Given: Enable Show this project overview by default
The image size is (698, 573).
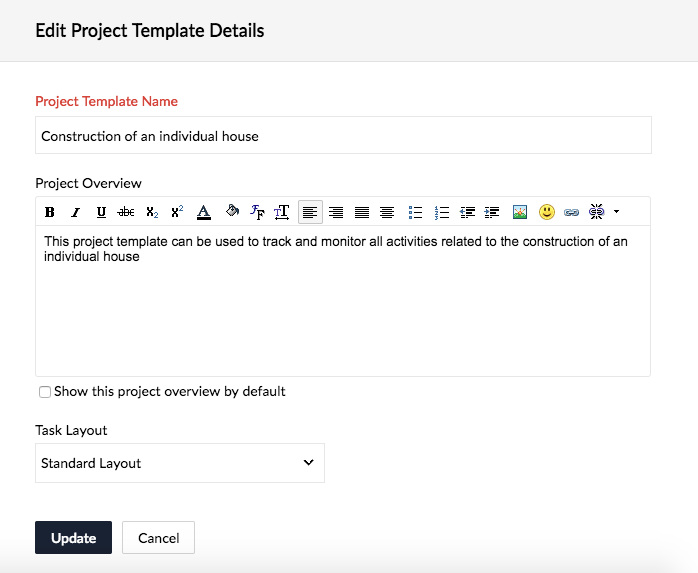Looking at the screenshot, I should pos(45,392).
